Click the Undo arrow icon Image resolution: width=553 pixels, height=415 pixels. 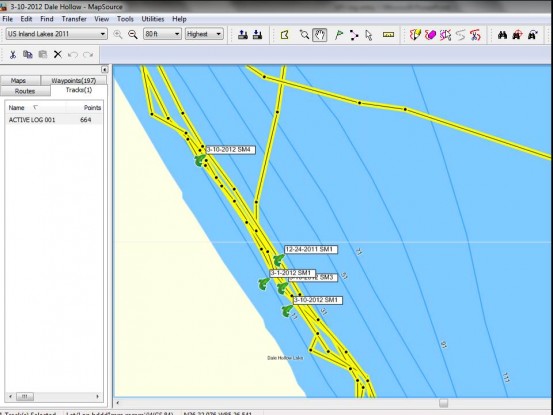73,55
